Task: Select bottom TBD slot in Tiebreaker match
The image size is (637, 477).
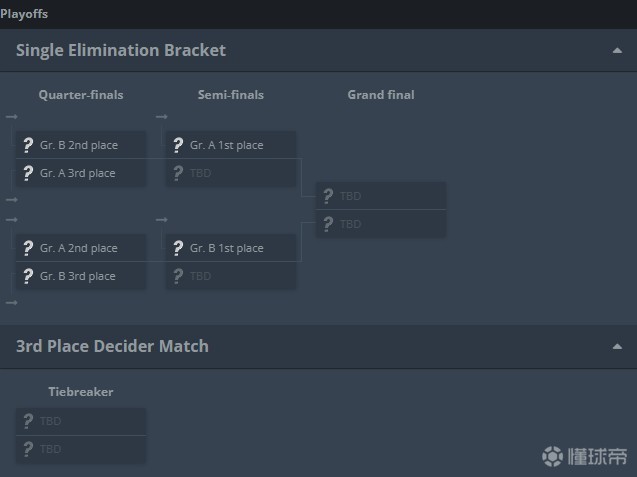Action: (x=81, y=449)
